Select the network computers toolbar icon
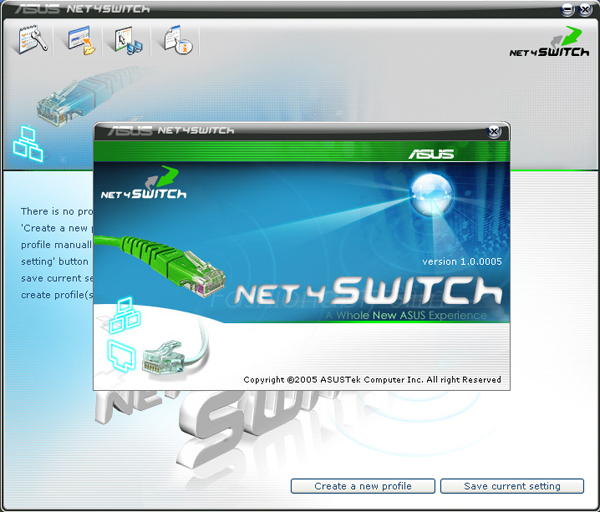Screen dimensions: 600x512 click(x=128, y=40)
